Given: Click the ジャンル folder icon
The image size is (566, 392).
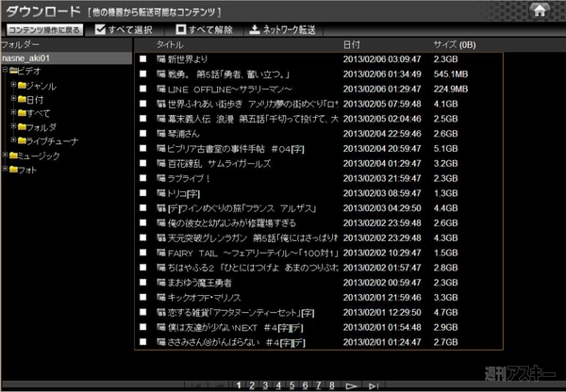Looking at the screenshot, I should tap(22, 86).
